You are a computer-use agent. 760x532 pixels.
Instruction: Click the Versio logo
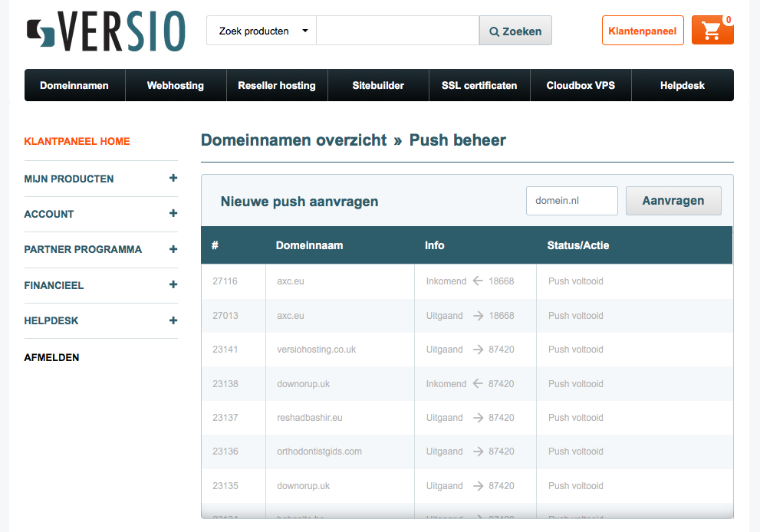pos(105,31)
